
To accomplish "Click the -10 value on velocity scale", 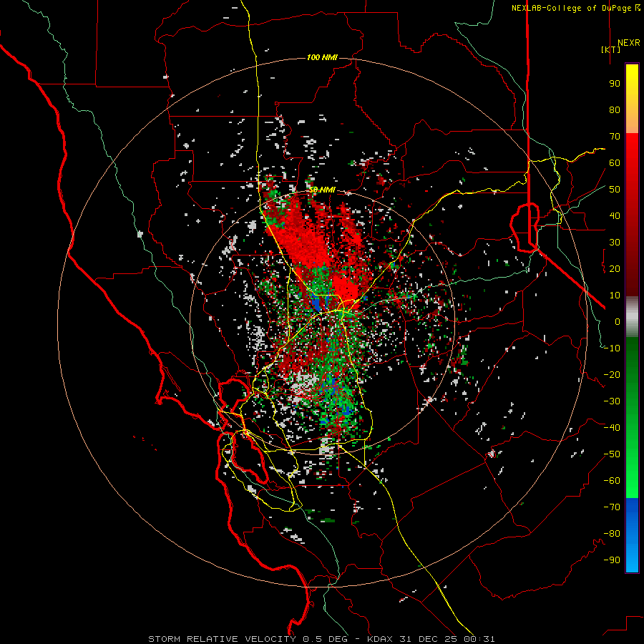I will 612,348.
